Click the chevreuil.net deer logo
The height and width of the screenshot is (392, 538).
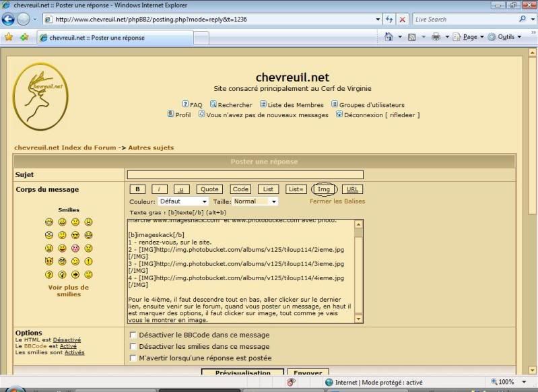pyautogui.click(x=40, y=96)
